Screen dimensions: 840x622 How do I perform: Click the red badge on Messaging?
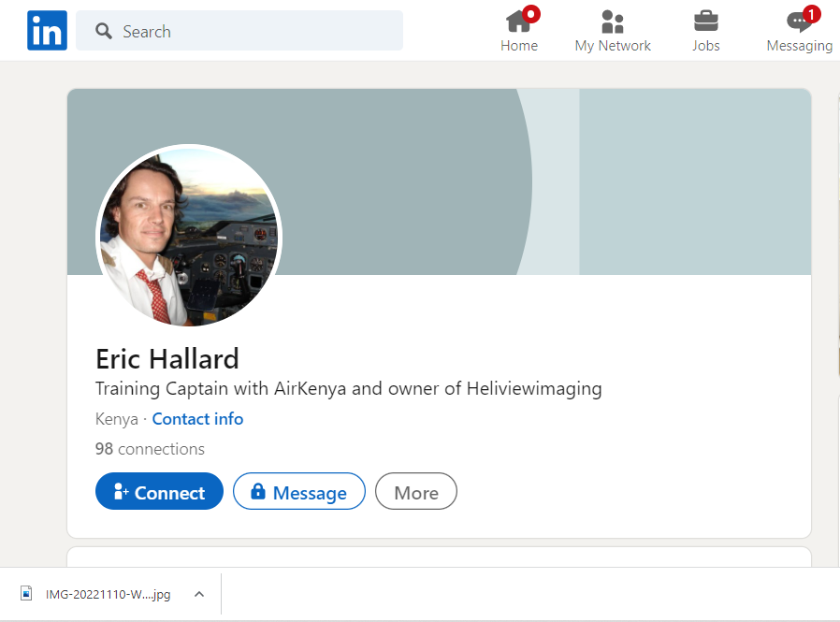[811, 14]
